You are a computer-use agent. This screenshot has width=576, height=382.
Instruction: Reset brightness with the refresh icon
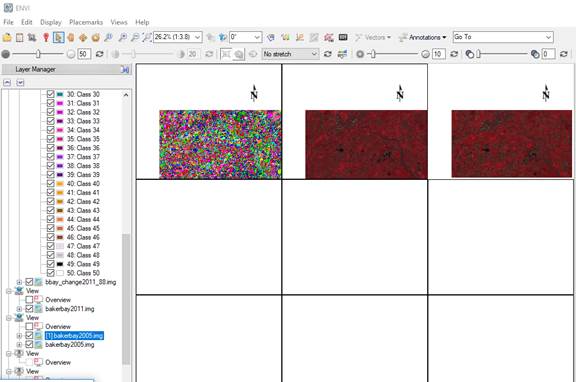(x=100, y=54)
